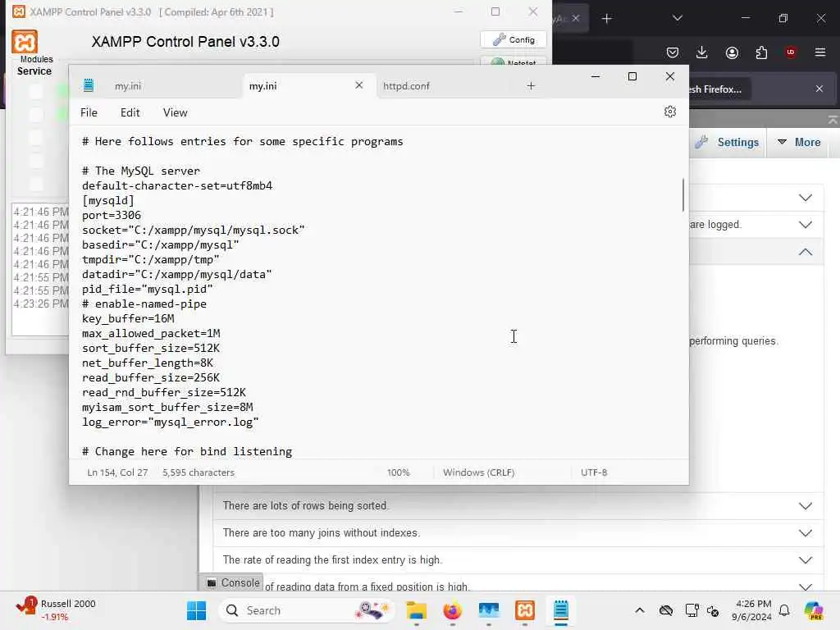Click the uBlock Origin extension icon

pos(790,52)
